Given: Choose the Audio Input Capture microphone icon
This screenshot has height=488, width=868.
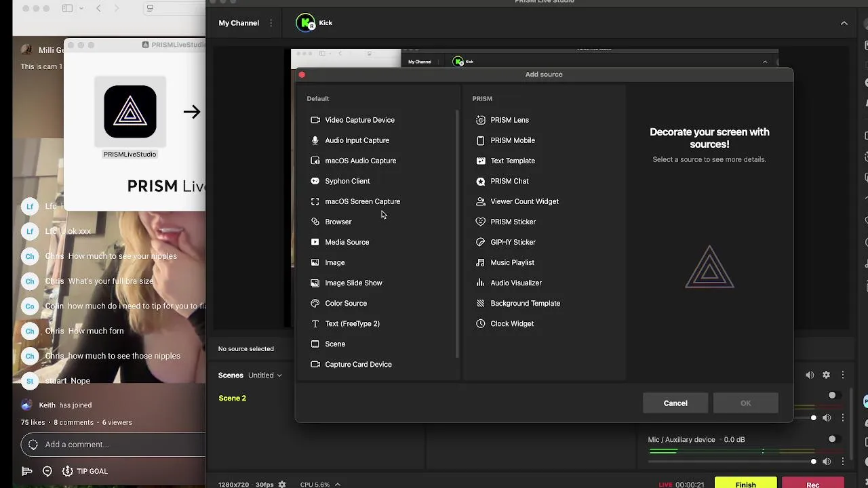Looking at the screenshot, I should [315, 140].
